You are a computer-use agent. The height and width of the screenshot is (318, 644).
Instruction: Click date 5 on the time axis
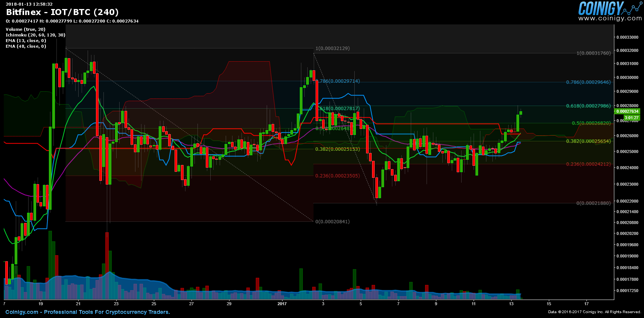(361, 304)
